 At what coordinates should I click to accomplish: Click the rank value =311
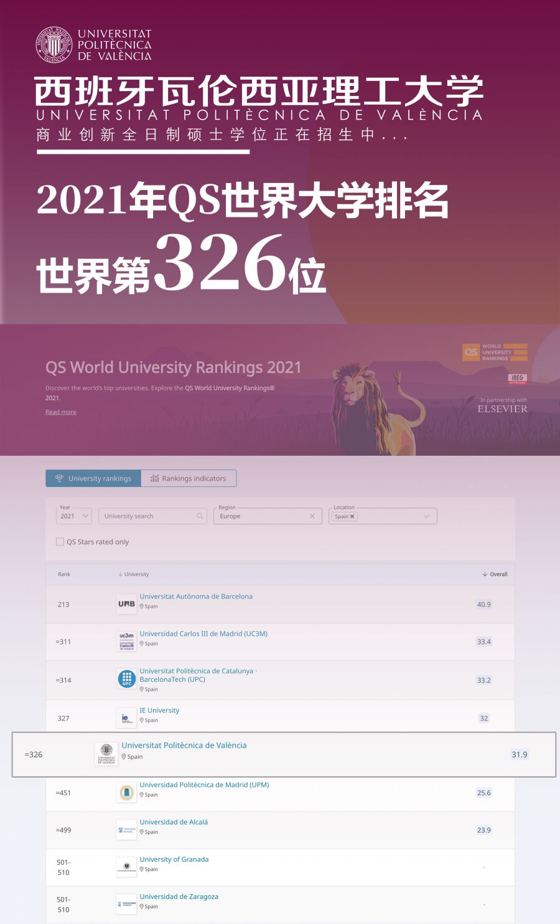click(x=63, y=642)
